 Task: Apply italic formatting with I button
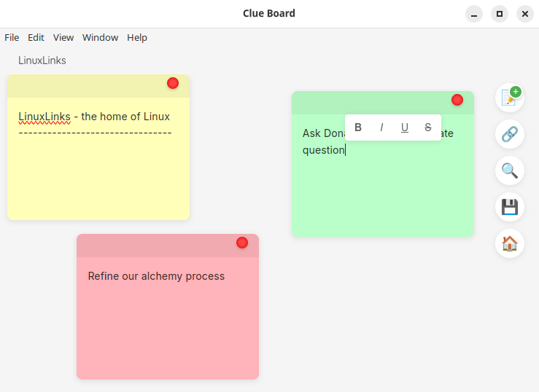click(381, 128)
